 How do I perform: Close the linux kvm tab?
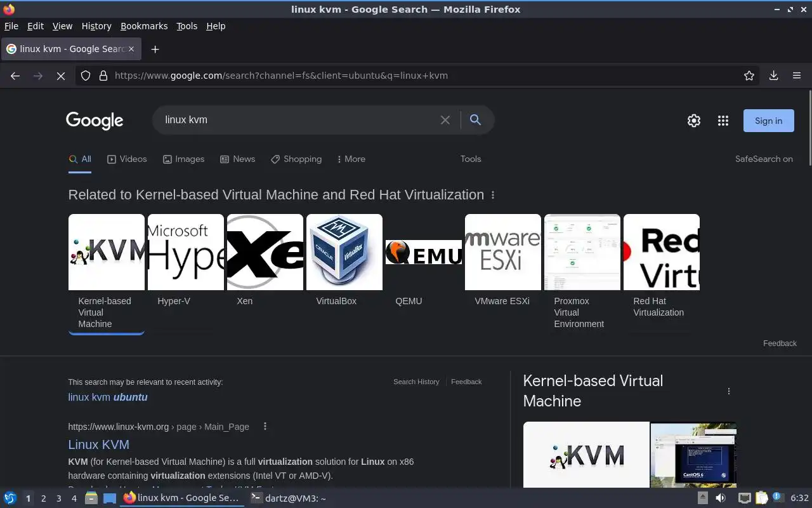(x=131, y=49)
